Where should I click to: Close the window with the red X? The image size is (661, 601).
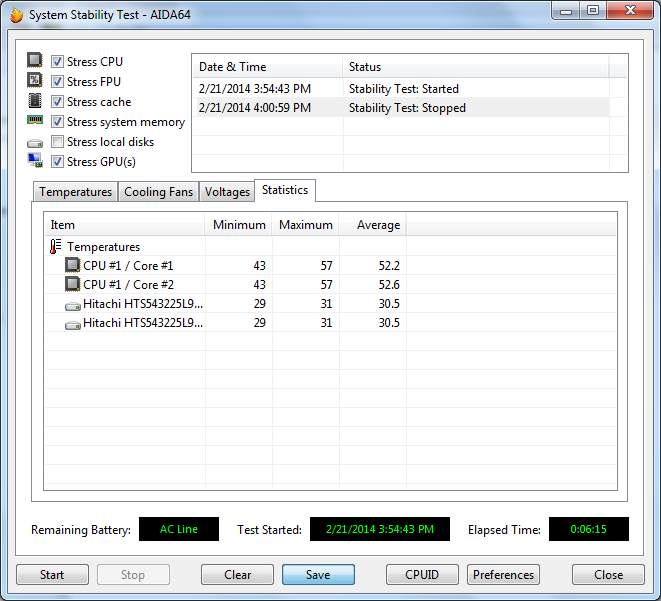coord(630,11)
